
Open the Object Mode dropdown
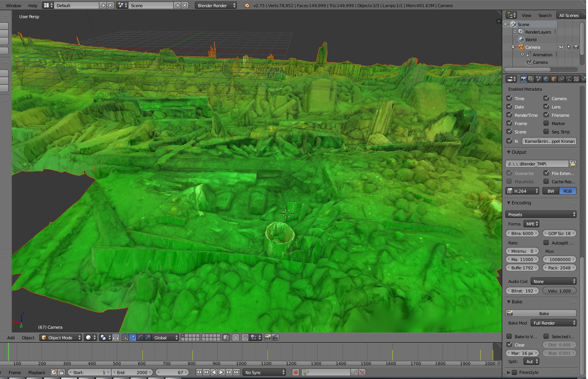(x=61, y=337)
